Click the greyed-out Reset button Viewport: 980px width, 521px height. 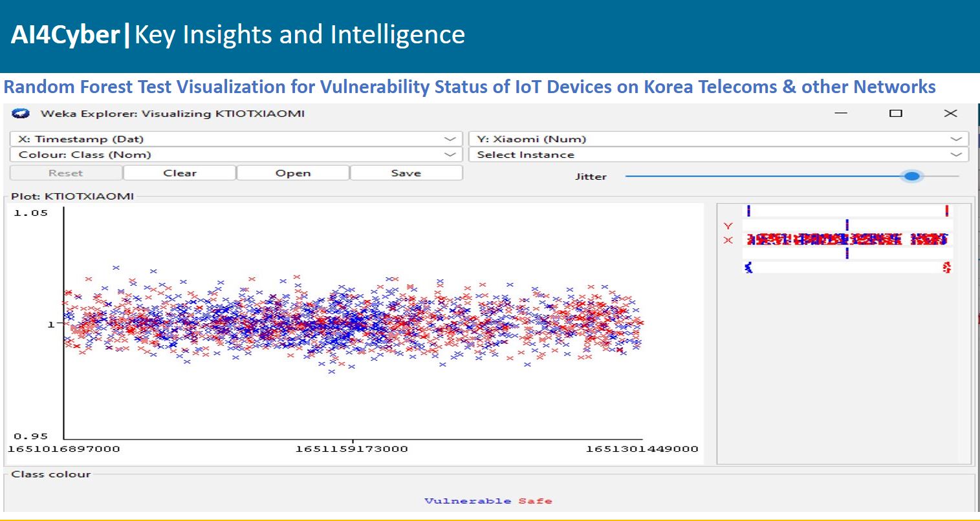point(66,173)
